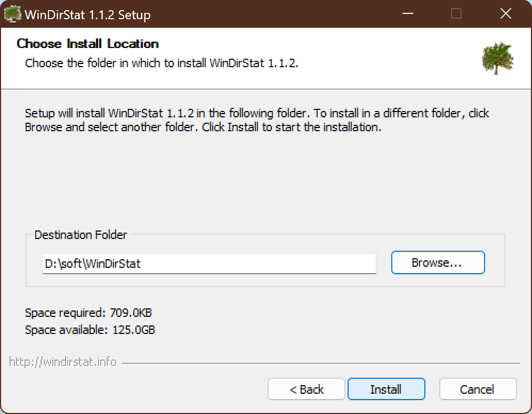Image resolution: width=532 pixels, height=414 pixels.
Task: Go back with the < Back button
Action: pos(307,389)
